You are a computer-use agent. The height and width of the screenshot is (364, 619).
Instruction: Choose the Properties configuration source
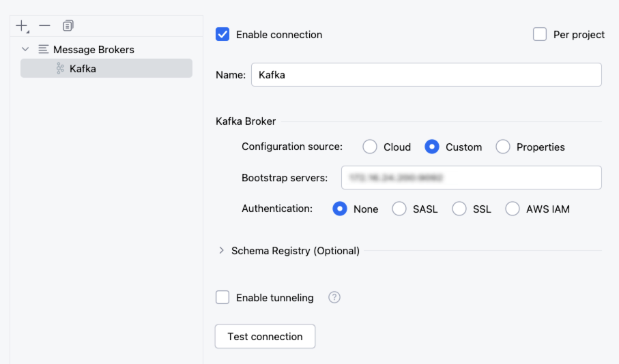(x=503, y=147)
